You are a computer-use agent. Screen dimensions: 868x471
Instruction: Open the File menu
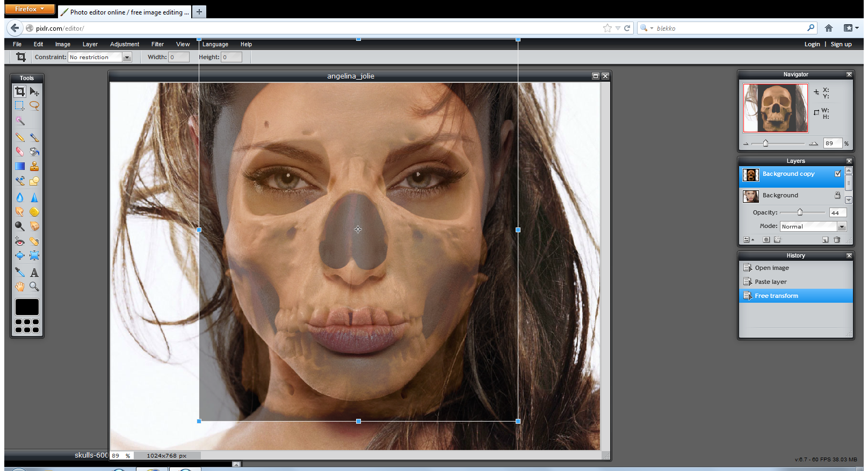click(x=17, y=44)
